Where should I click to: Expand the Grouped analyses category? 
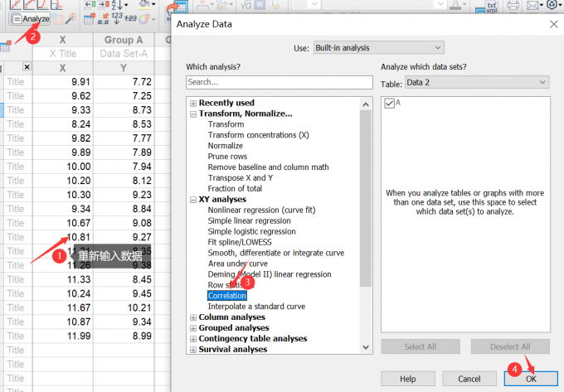(x=193, y=328)
